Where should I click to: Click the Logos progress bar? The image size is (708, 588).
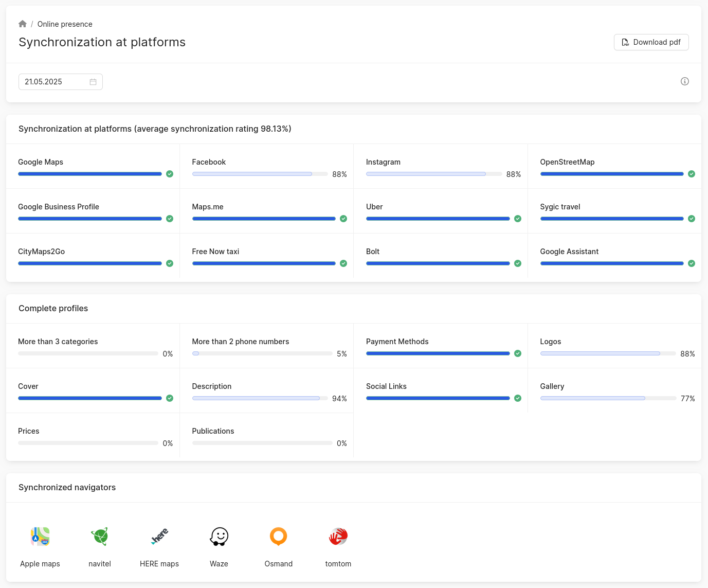pyautogui.click(x=608, y=353)
